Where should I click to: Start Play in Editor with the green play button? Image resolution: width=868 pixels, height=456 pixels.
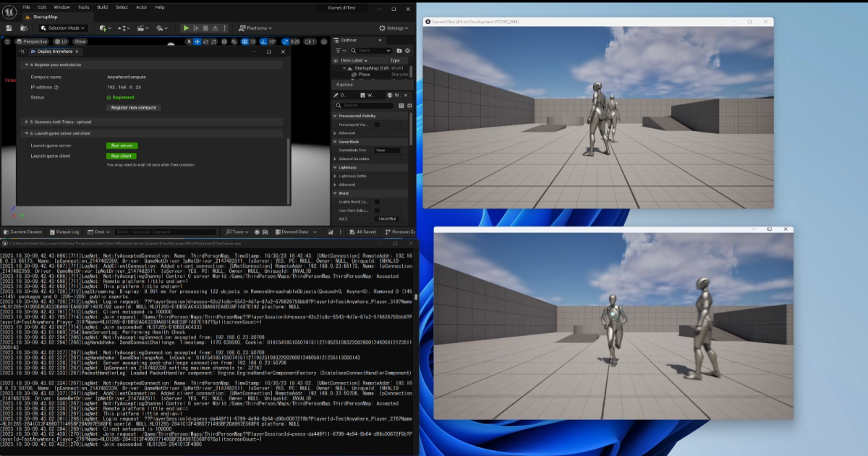(x=187, y=28)
